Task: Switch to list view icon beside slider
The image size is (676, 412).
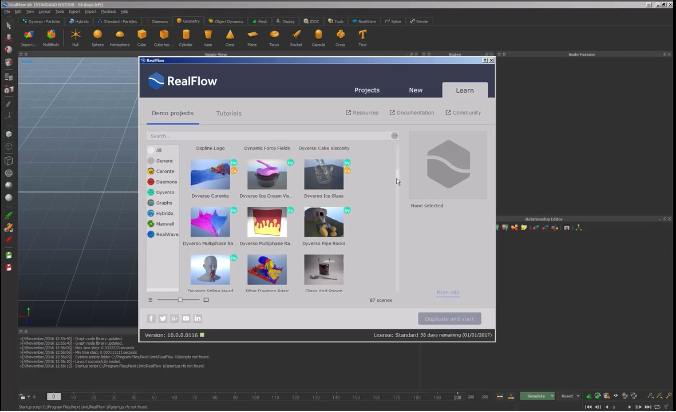Action: click(x=150, y=300)
